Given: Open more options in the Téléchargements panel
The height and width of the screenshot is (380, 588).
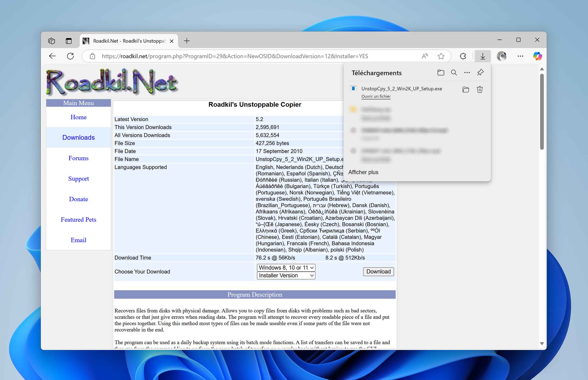Looking at the screenshot, I should (x=467, y=73).
